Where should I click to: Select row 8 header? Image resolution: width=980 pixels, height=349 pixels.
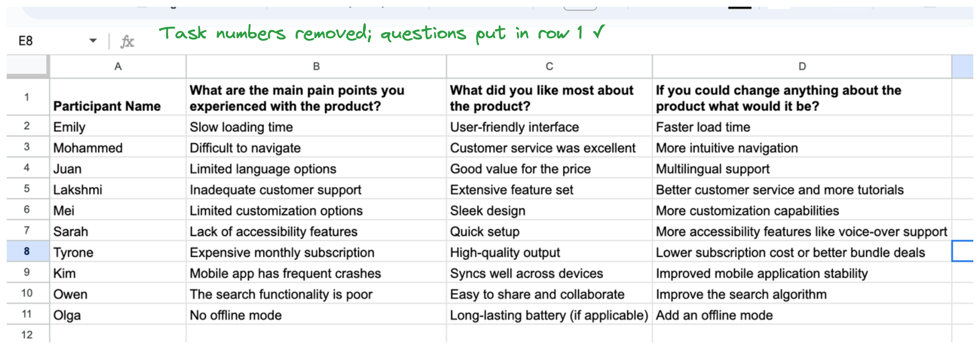pyautogui.click(x=28, y=251)
